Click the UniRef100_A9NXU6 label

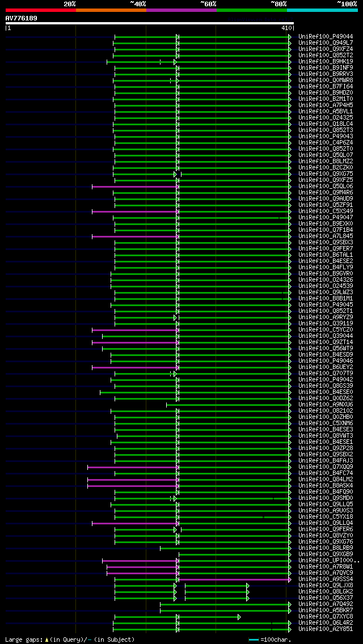(x=326, y=405)
